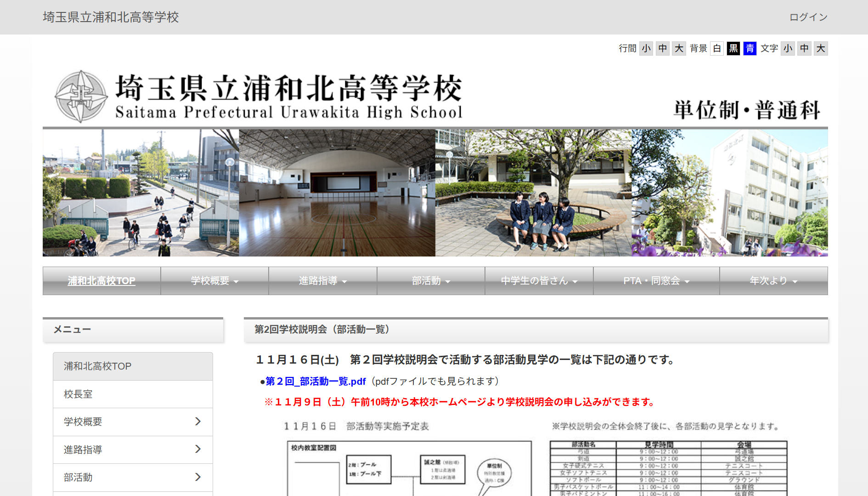This screenshot has height=496, width=868.
Task: Open the ログイン link
Action: [x=808, y=17]
